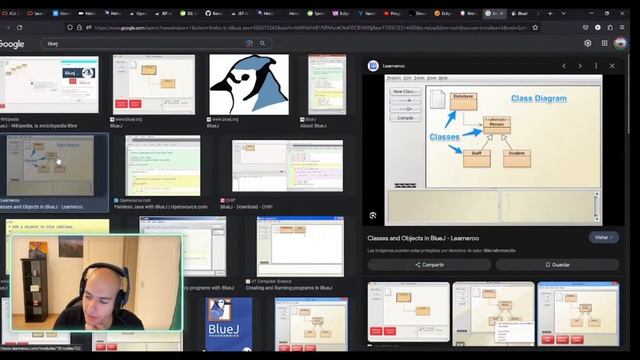Open the BlueJ Programming book cover thumbnail
The width and height of the screenshot is (640, 360).
pyautogui.click(x=229, y=324)
